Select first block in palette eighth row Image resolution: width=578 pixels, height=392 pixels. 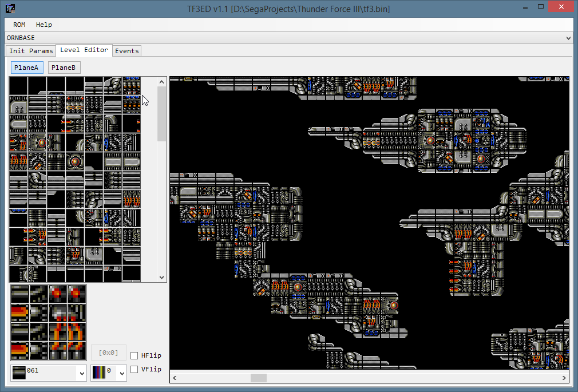point(18,218)
